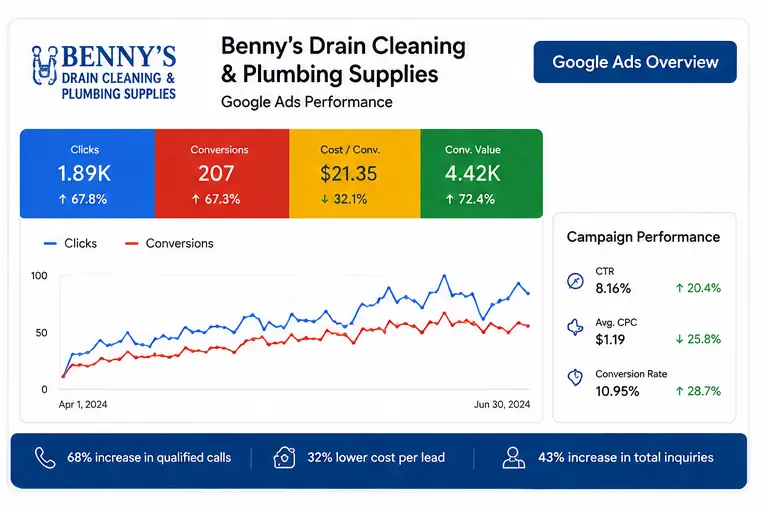The image size is (768, 512).
Task: Click the 25.8% Avg. CPC decrease indicator
Action: click(698, 339)
